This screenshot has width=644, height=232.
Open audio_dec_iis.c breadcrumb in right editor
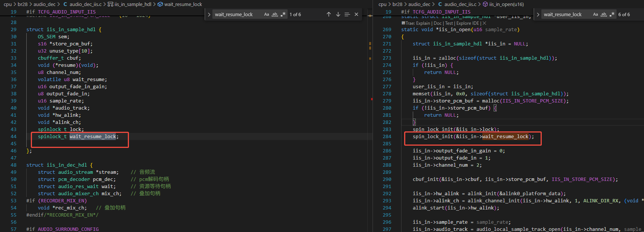457,4
